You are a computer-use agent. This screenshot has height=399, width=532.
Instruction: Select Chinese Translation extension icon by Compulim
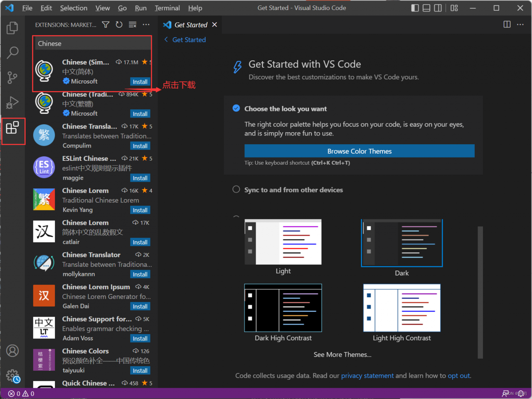click(x=44, y=135)
